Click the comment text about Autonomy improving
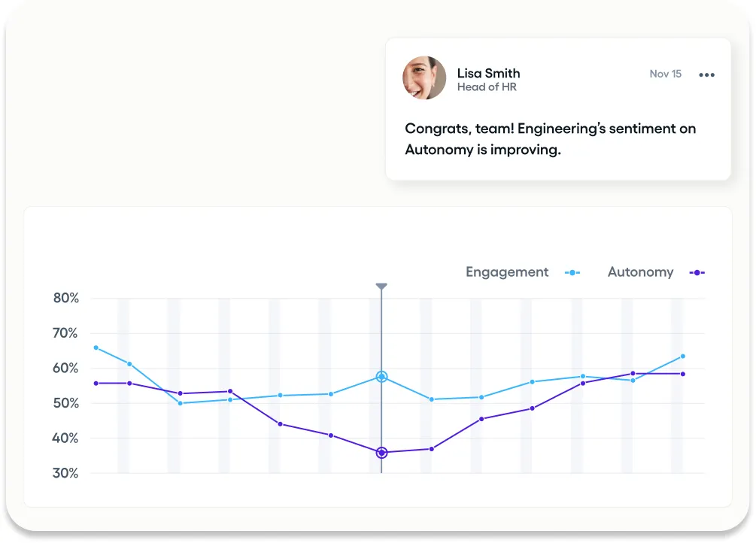Screen dimensions: 756x543 (550, 139)
